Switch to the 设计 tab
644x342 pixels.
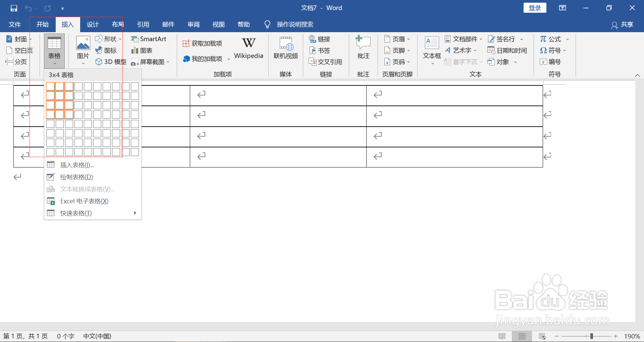(x=93, y=24)
